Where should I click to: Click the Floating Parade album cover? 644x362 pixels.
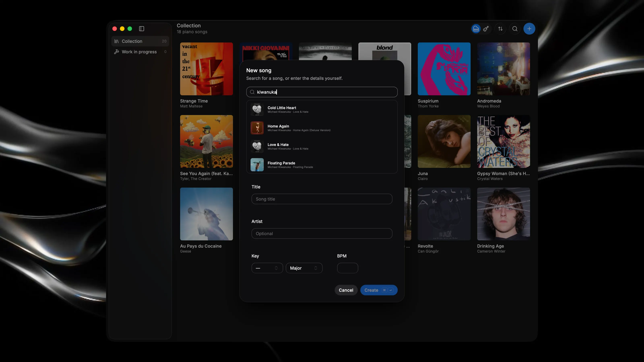tap(257, 165)
